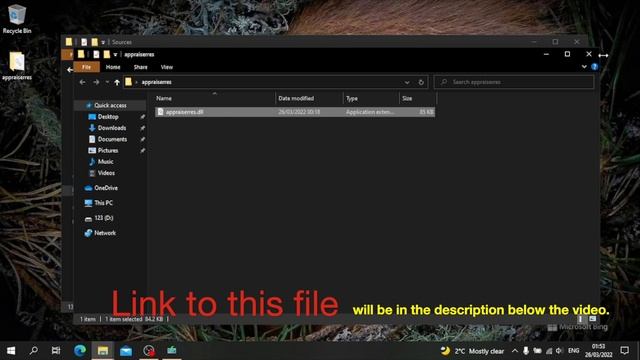
Task: Switch to the Share ribbon tab
Action: 140,67
